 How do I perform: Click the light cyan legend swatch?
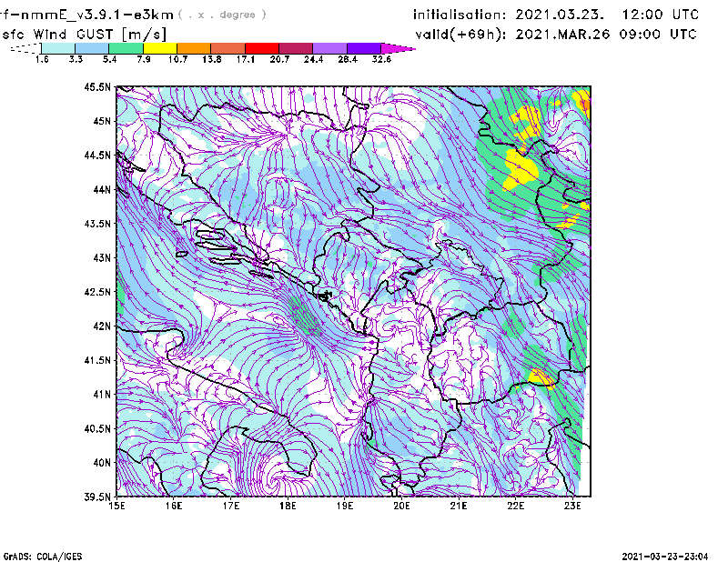[x=58, y=48]
